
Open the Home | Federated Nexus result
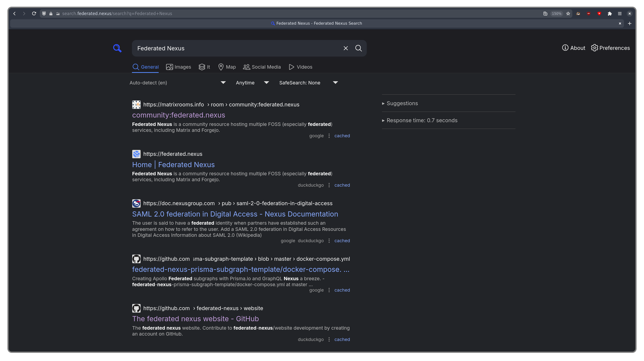tap(173, 165)
